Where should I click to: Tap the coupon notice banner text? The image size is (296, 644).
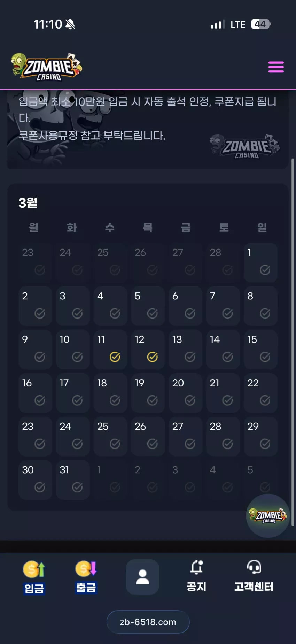(x=148, y=118)
